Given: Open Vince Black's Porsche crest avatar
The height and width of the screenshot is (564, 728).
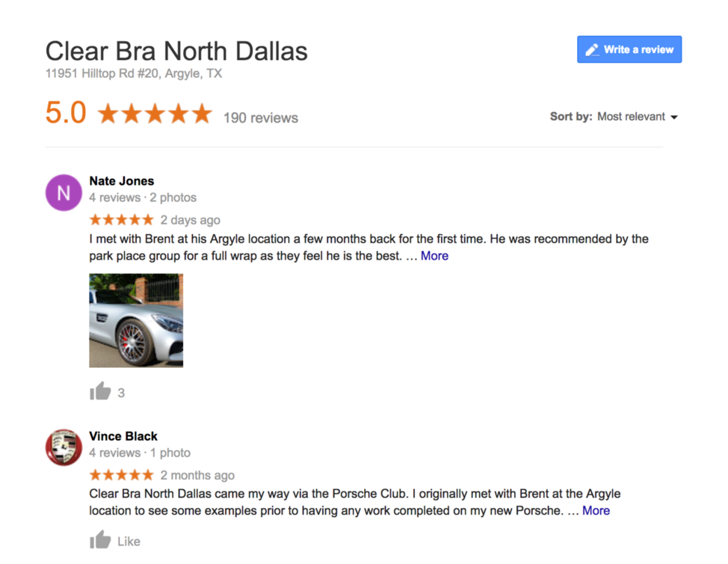Looking at the screenshot, I should point(64,447).
